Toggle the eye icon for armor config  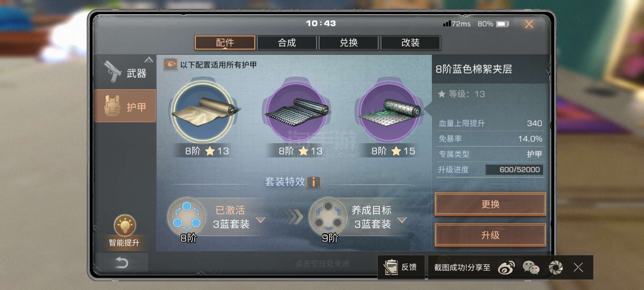[170, 64]
